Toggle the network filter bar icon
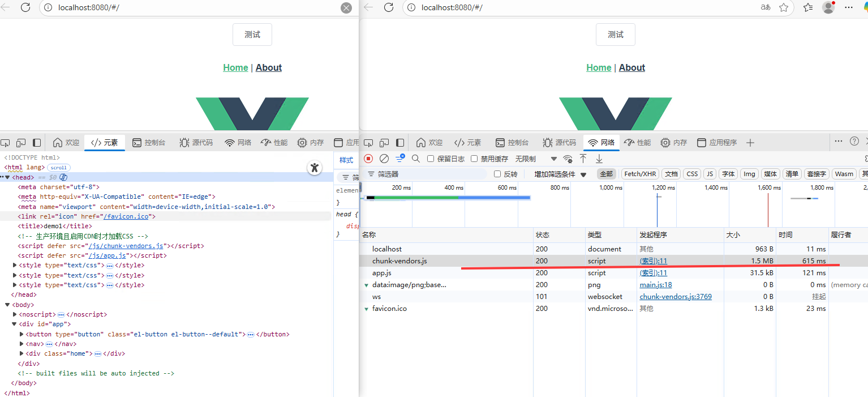The image size is (868, 397). 400,159
